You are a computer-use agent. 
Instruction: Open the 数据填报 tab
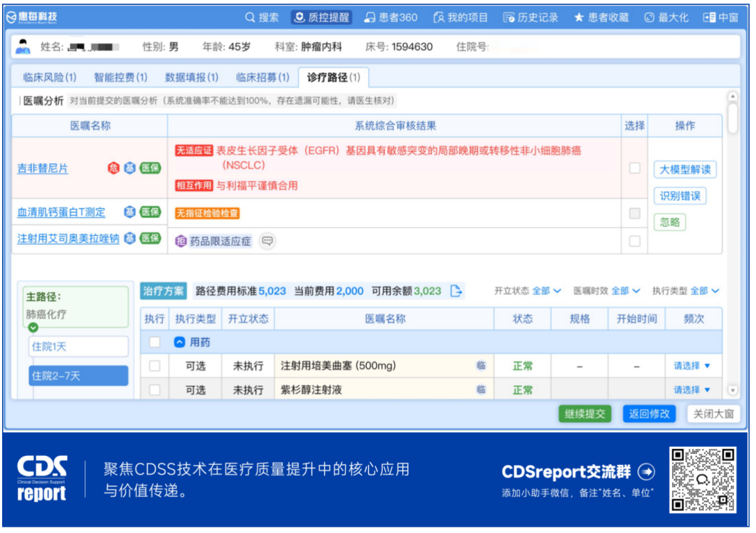(x=190, y=78)
